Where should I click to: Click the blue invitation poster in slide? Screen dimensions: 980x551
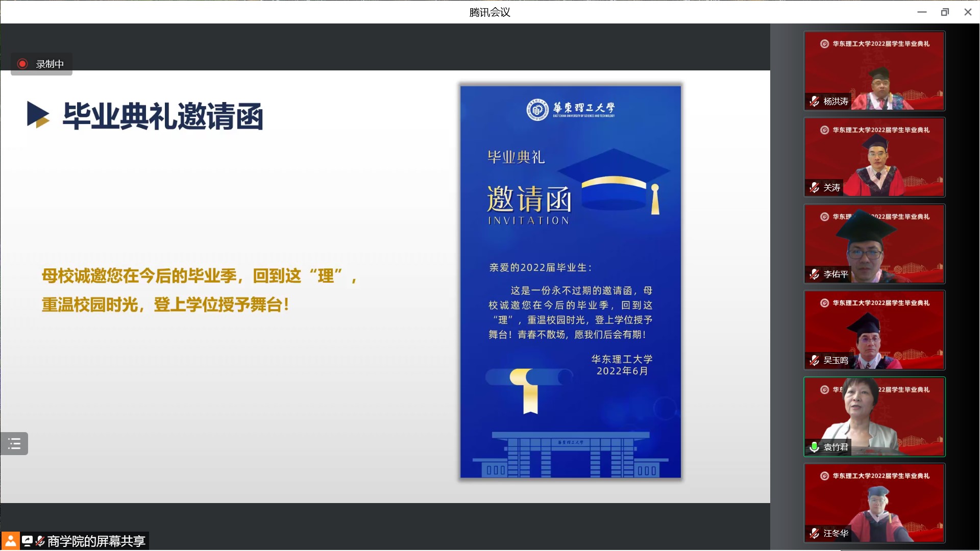(x=570, y=282)
